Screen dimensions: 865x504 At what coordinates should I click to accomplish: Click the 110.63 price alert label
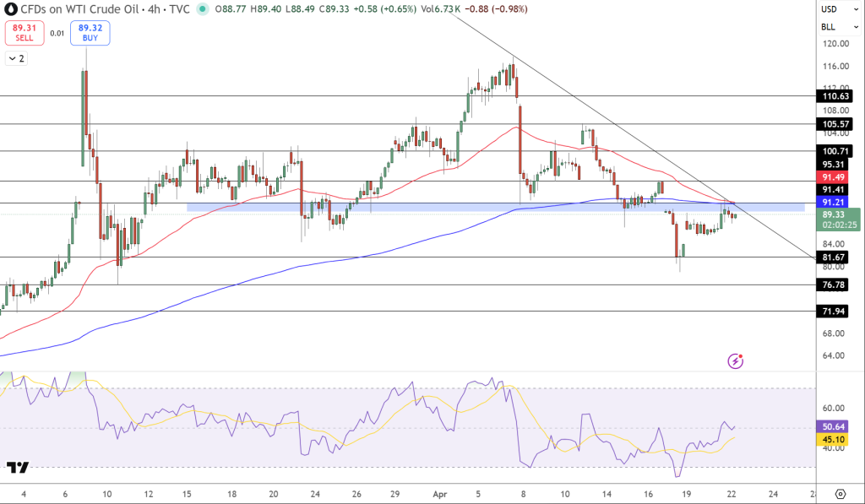(833, 95)
